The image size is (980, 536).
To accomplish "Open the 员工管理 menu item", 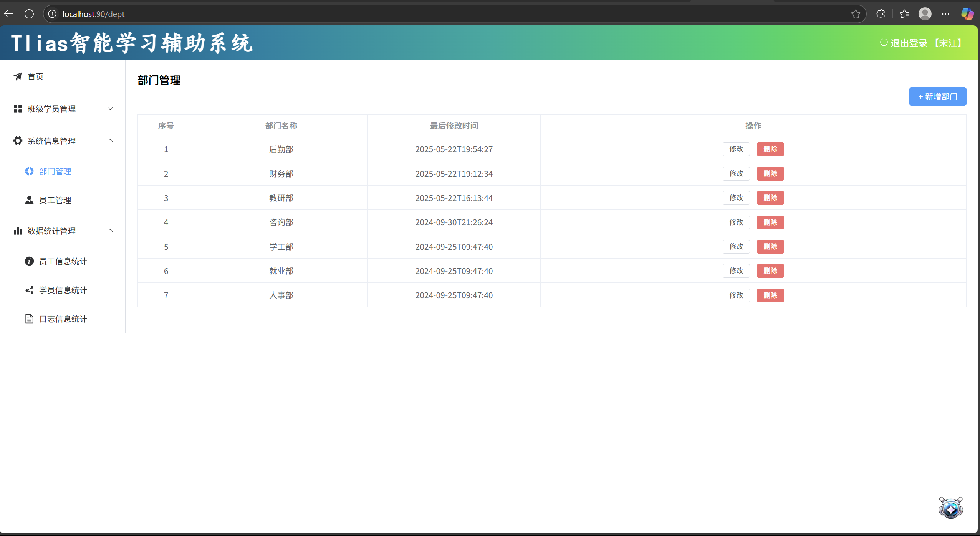I will pos(55,200).
